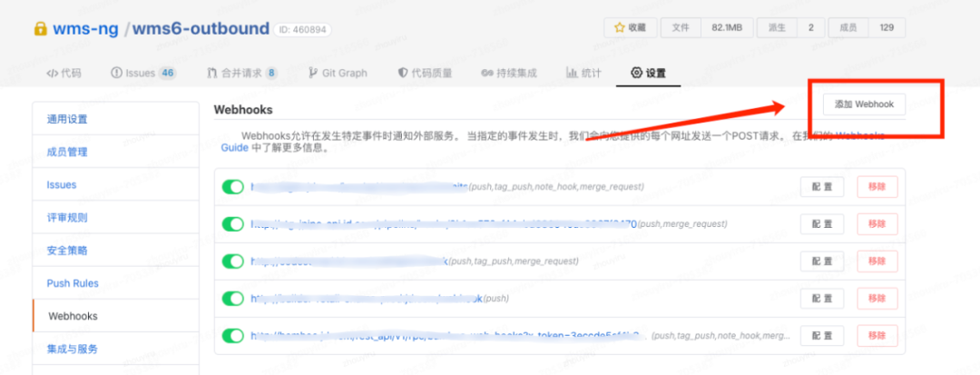Click 移除 for the push,tag_push,merge_request webhook
Image resolution: width=980 pixels, height=375 pixels.
pos(877,262)
